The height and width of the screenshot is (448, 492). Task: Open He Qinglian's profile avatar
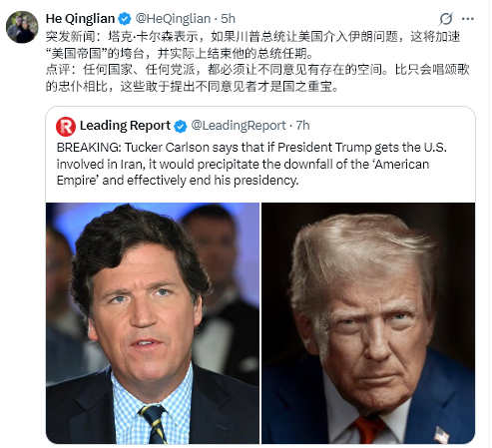[x=22, y=27]
